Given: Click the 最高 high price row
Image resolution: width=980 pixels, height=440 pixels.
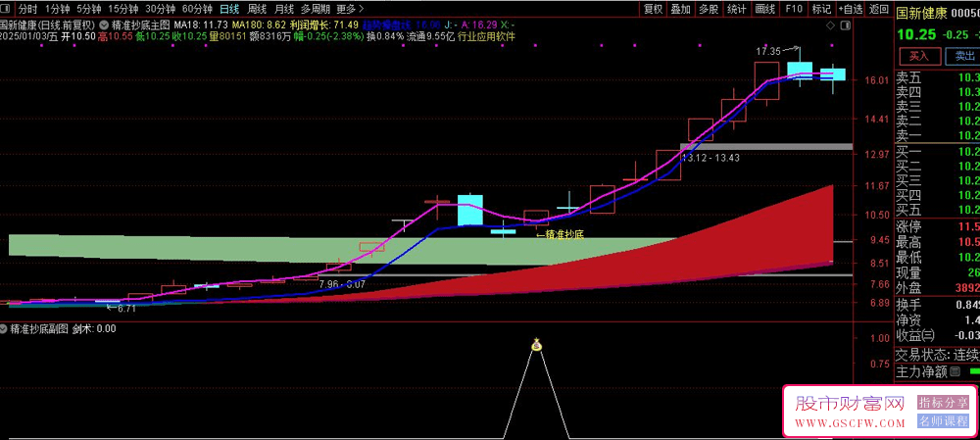Looking at the screenshot, I should click(x=938, y=242).
